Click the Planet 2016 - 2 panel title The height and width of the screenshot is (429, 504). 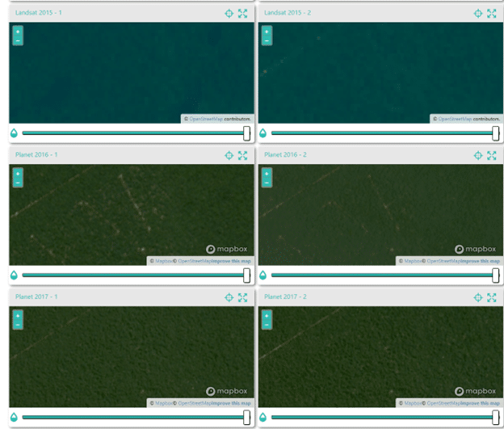pos(285,155)
